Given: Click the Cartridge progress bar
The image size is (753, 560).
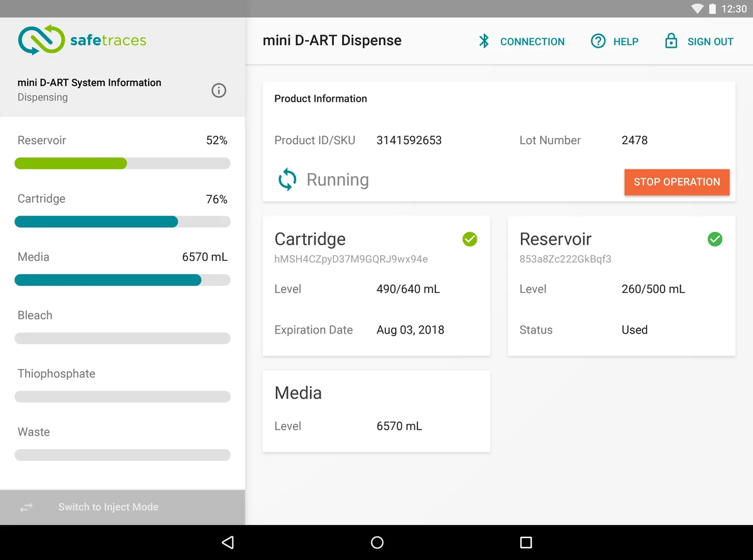Looking at the screenshot, I should (x=122, y=222).
